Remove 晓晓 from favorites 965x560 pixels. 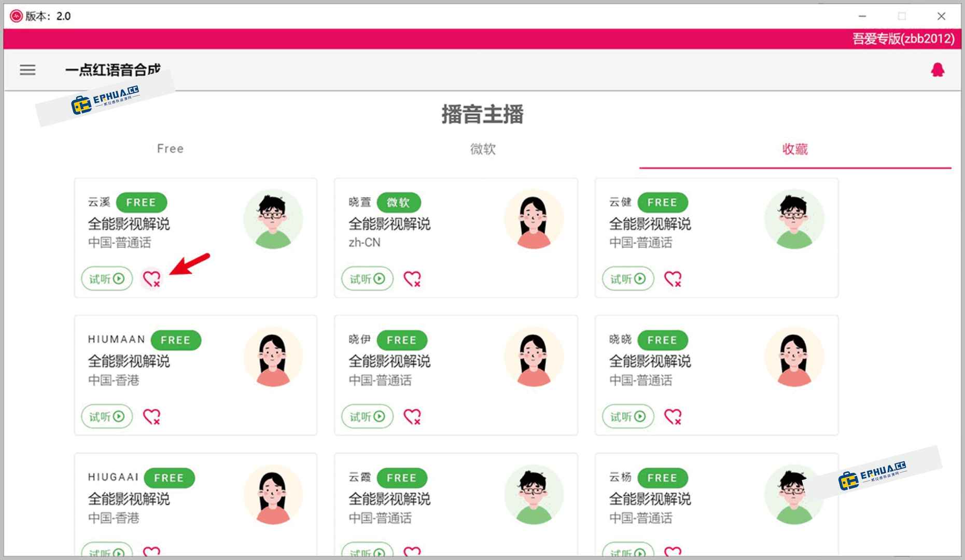pyautogui.click(x=673, y=416)
